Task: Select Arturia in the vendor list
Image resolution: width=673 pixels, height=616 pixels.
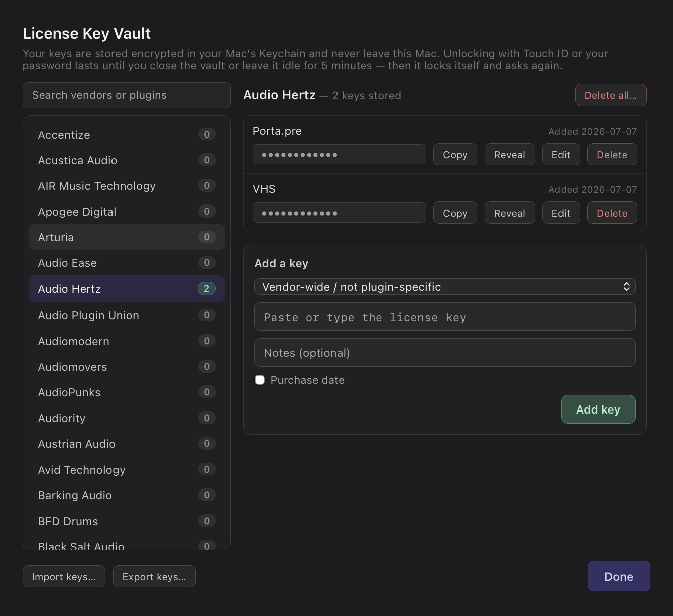Action: [x=127, y=237]
